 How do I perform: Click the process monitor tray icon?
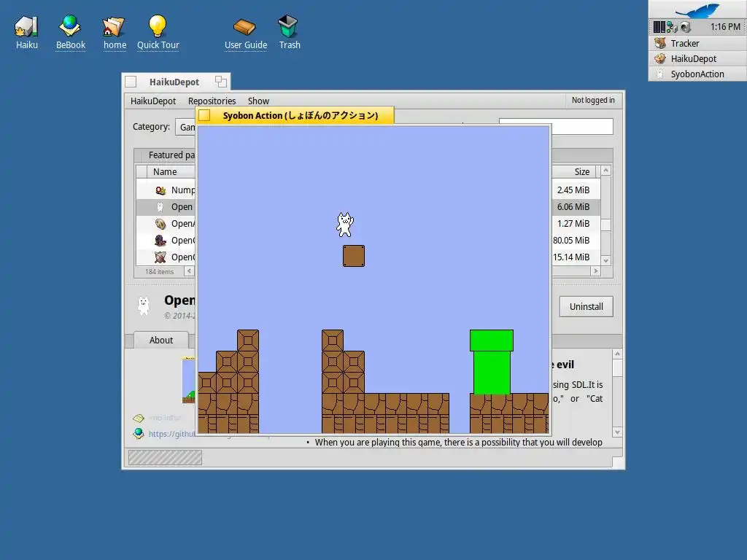coord(659,27)
